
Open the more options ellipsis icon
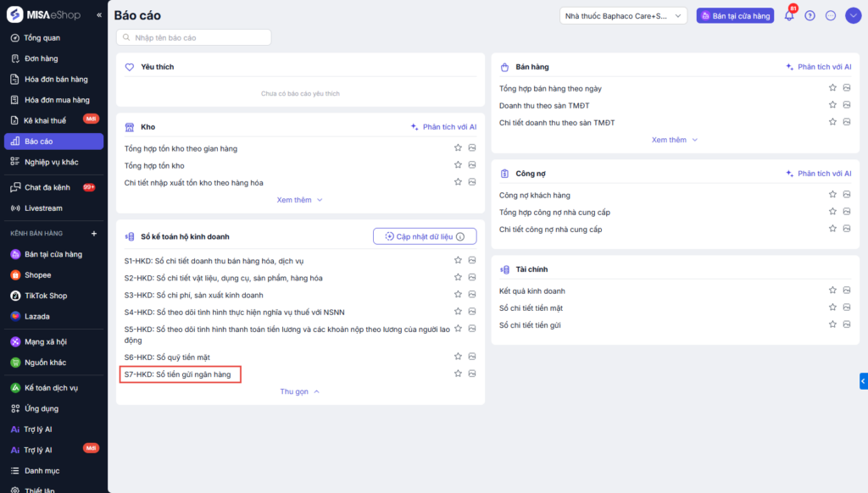831,15
